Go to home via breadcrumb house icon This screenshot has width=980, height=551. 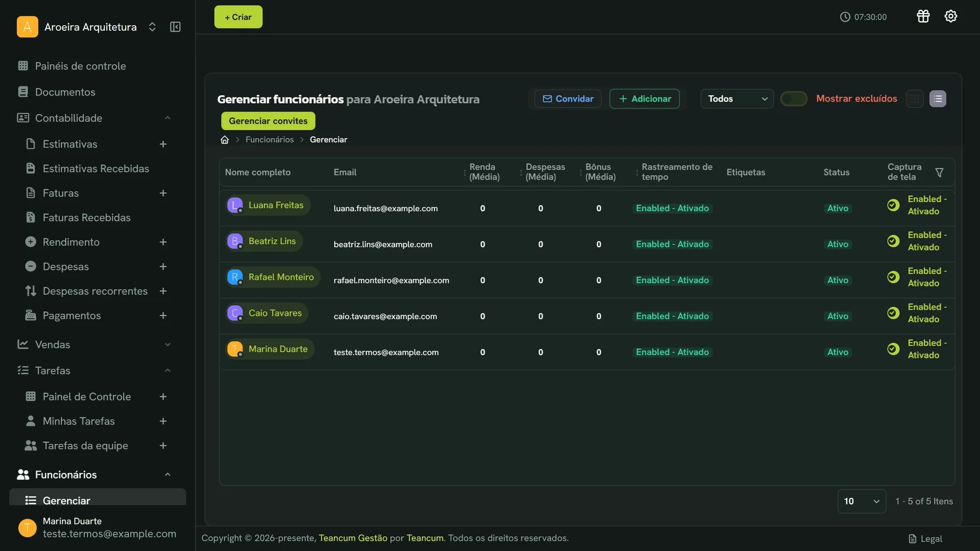point(225,140)
